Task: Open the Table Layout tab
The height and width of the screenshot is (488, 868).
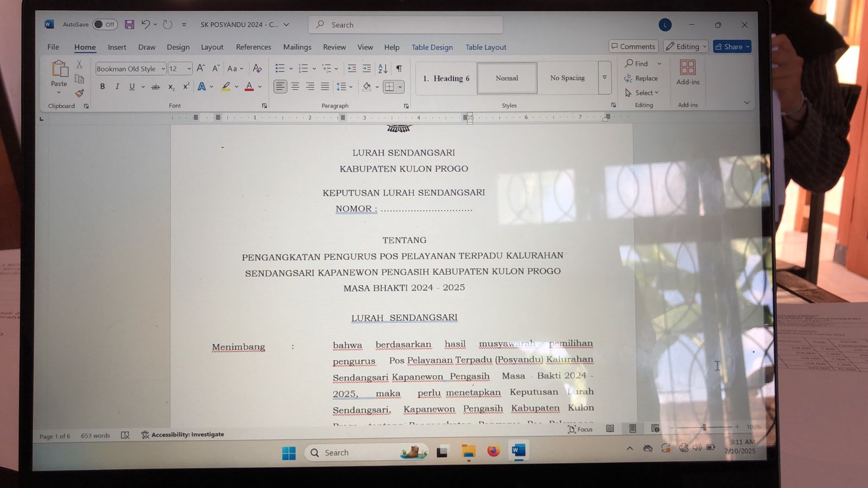Action: (486, 47)
